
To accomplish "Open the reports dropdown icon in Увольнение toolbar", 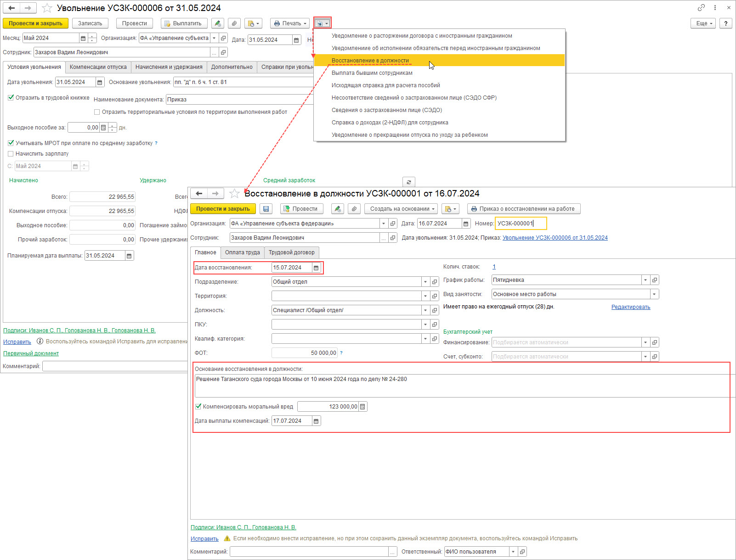I will tap(253, 23).
